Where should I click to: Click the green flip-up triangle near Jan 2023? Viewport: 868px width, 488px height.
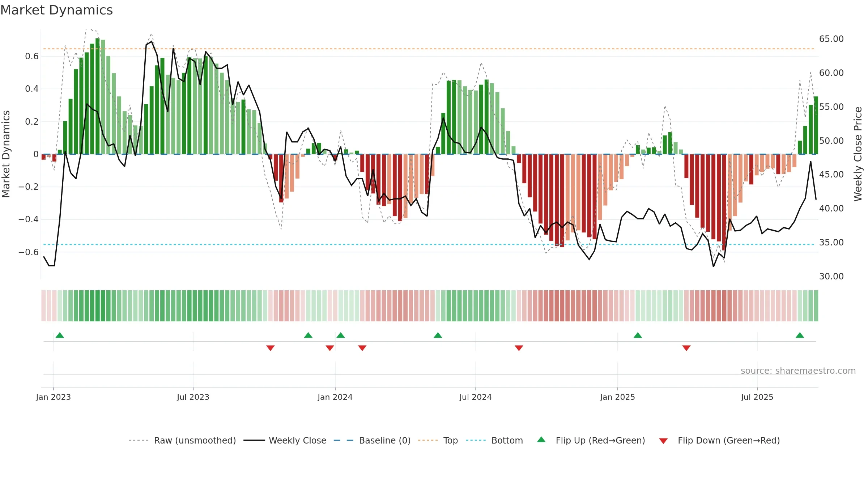[x=60, y=335]
